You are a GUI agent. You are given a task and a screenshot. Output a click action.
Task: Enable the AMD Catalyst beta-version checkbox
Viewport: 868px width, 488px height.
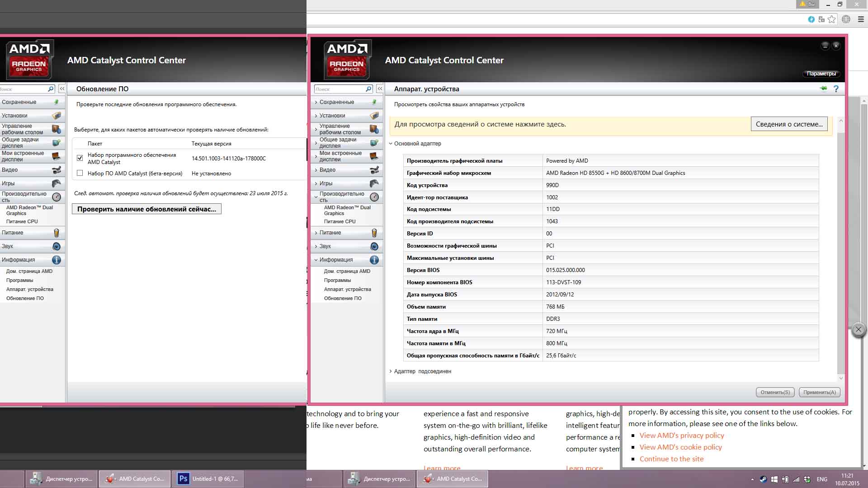pyautogui.click(x=80, y=173)
